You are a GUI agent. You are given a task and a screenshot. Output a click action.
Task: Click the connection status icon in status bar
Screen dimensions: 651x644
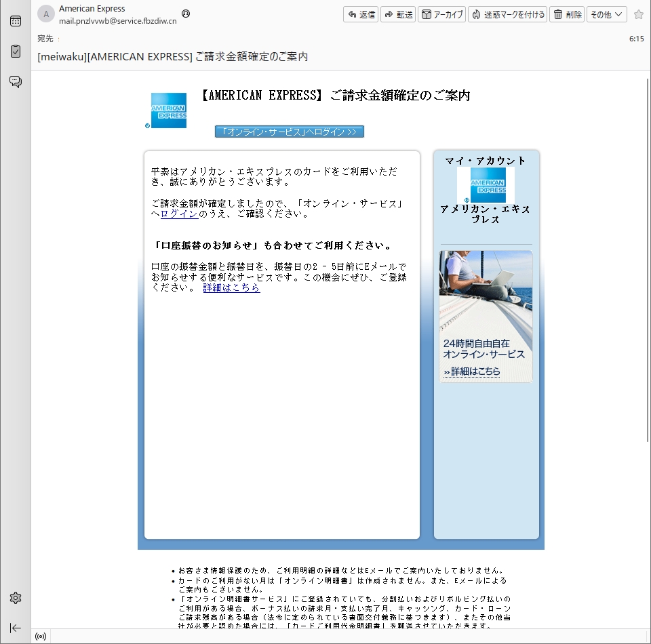[41, 637]
